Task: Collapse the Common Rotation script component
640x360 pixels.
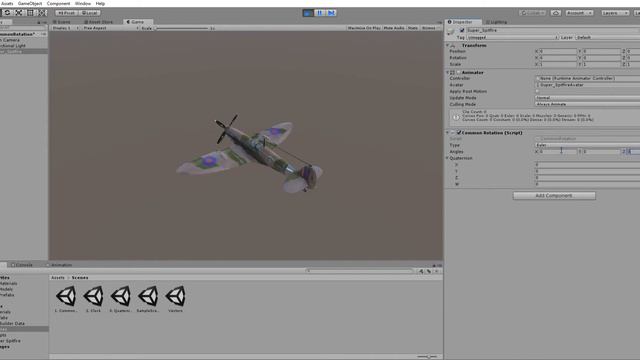Action: (448, 133)
